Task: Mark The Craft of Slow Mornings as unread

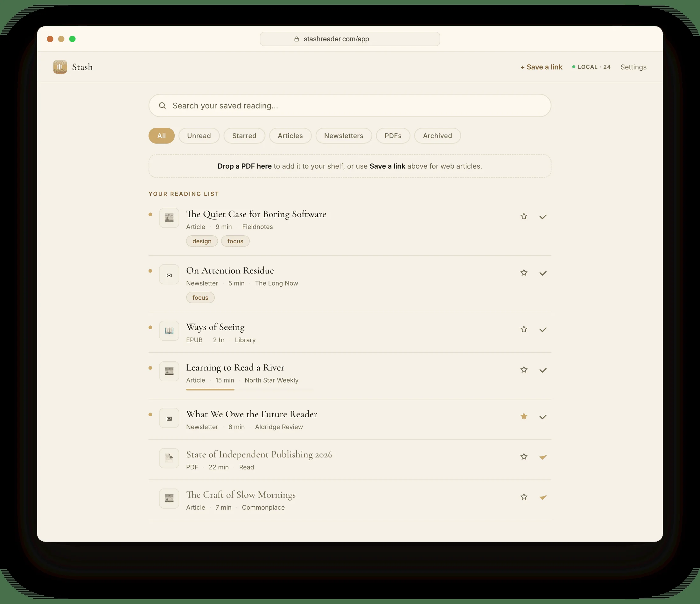Action: coord(543,497)
